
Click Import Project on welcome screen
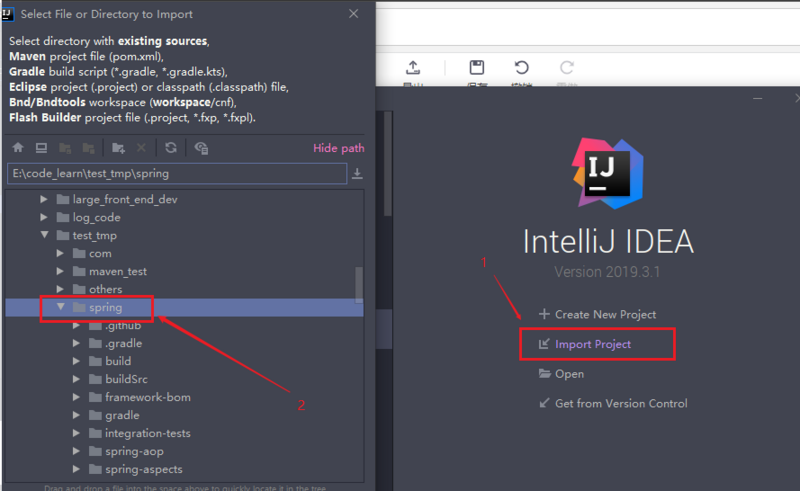[x=585, y=344]
